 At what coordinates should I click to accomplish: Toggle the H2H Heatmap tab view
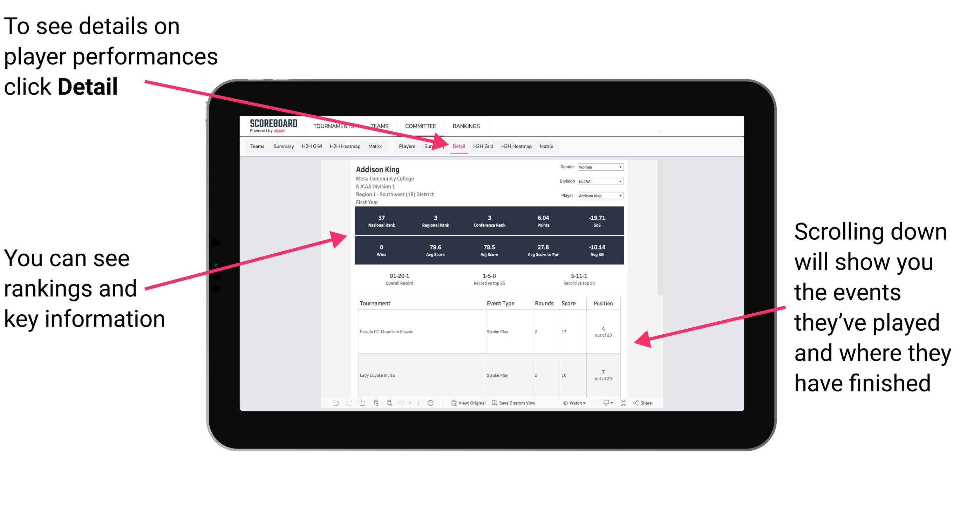click(x=516, y=146)
